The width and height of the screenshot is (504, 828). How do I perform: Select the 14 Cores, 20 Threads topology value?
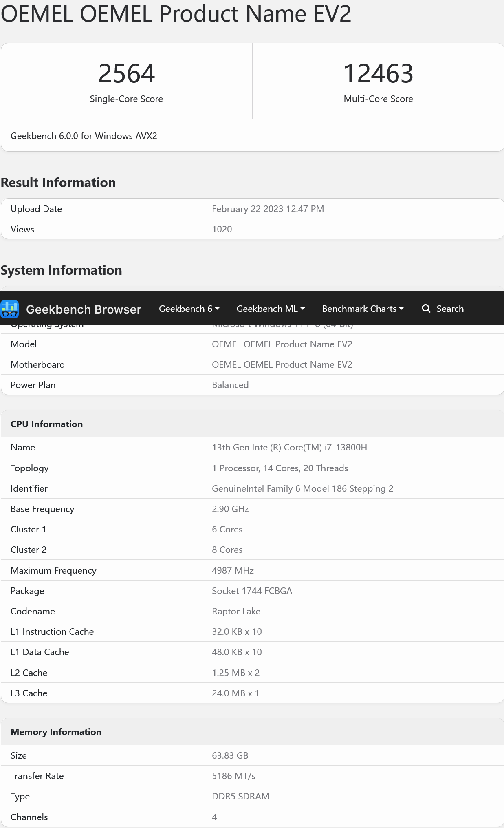(x=280, y=468)
